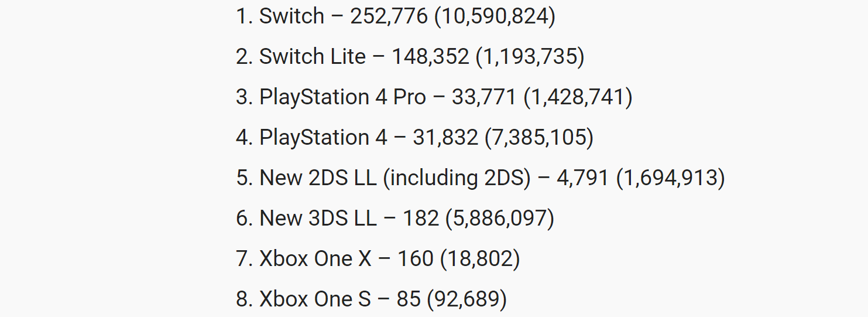Click the "PlayStation 4 Pro" entry name
Image resolution: width=868 pixels, height=317 pixels.
343,97
